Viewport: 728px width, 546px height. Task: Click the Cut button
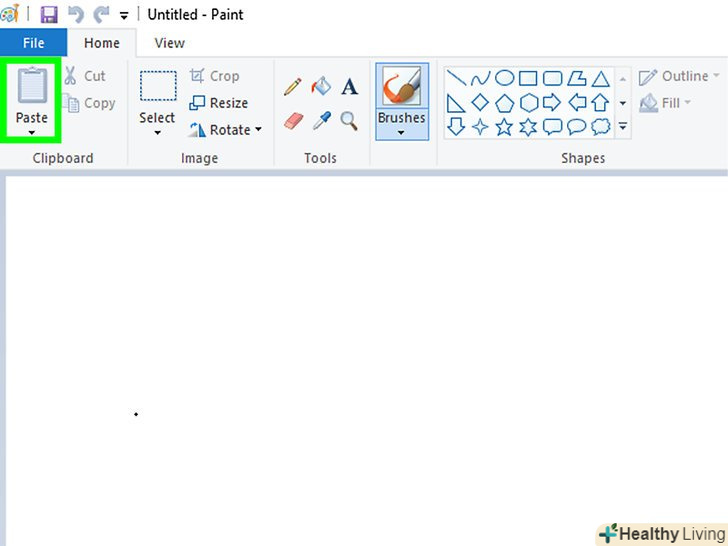(x=85, y=76)
